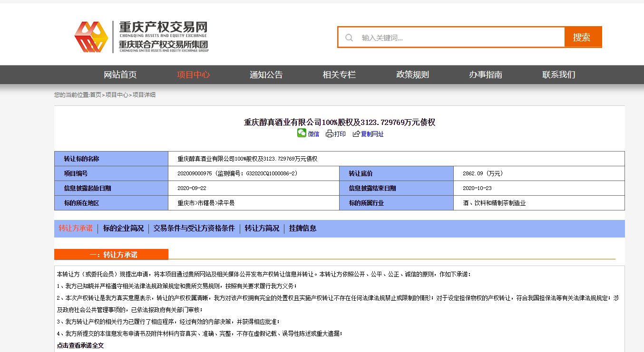644x352 pixels.
Task: Select 项目中心 navigation item
Action: [x=193, y=75]
